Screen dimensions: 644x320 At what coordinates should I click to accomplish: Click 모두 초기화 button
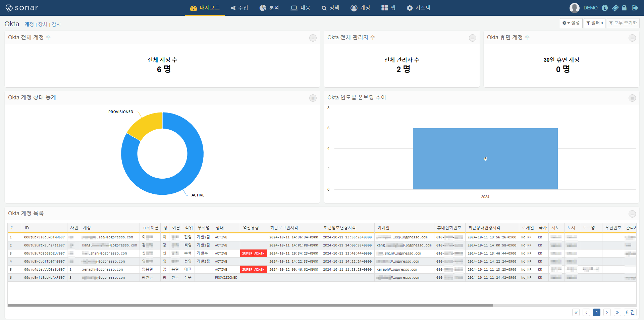[623, 23]
